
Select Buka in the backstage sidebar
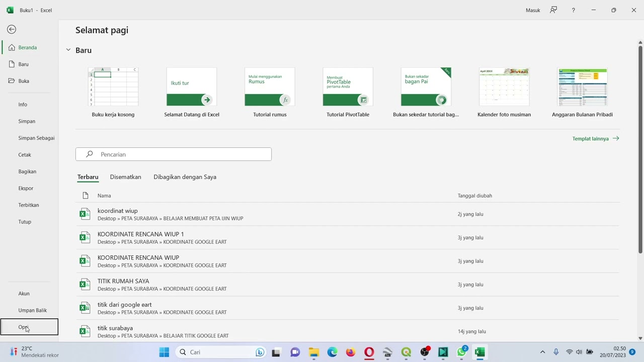tap(29, 81)
